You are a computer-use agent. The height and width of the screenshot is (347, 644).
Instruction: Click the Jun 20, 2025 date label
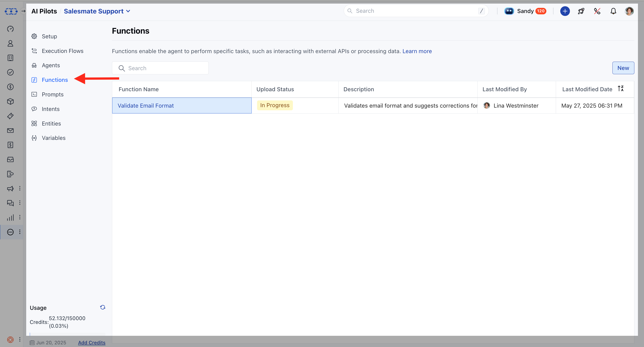coord(51,343)
